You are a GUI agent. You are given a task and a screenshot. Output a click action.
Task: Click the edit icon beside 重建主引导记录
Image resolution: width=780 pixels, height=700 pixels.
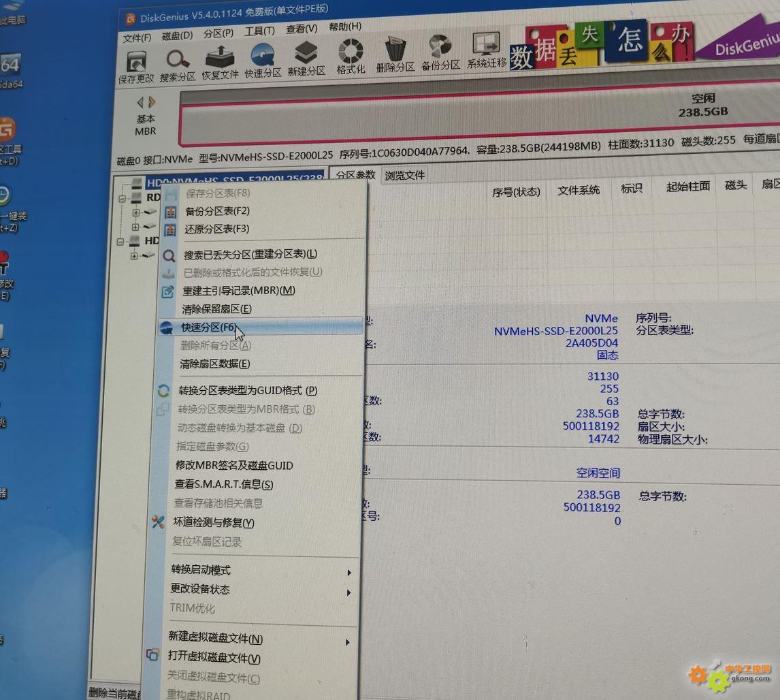tap(167, 292)
